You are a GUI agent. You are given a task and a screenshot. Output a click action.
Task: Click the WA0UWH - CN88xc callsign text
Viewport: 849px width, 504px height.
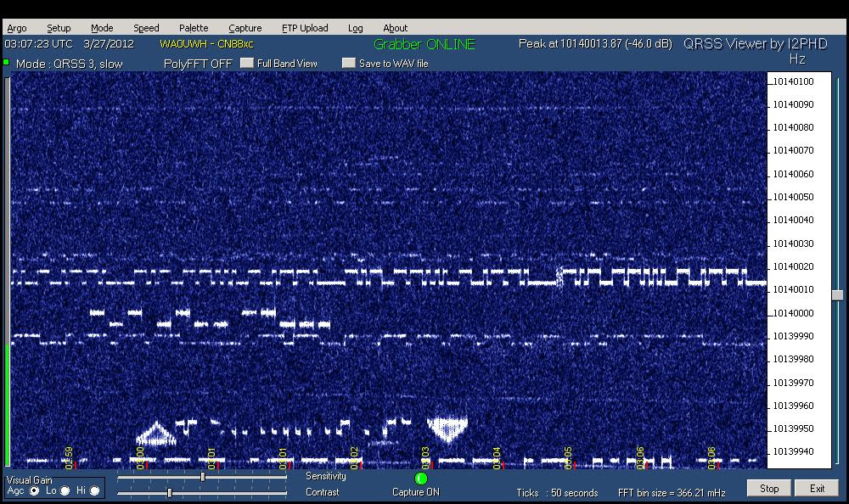click(206, 44)
